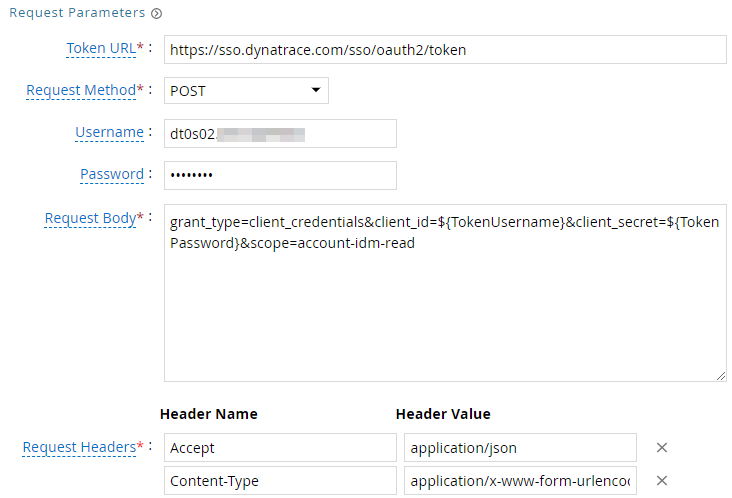Click the Header Value column heading
This screenshot has height=498, width=732.
click(x=443, y=414)
